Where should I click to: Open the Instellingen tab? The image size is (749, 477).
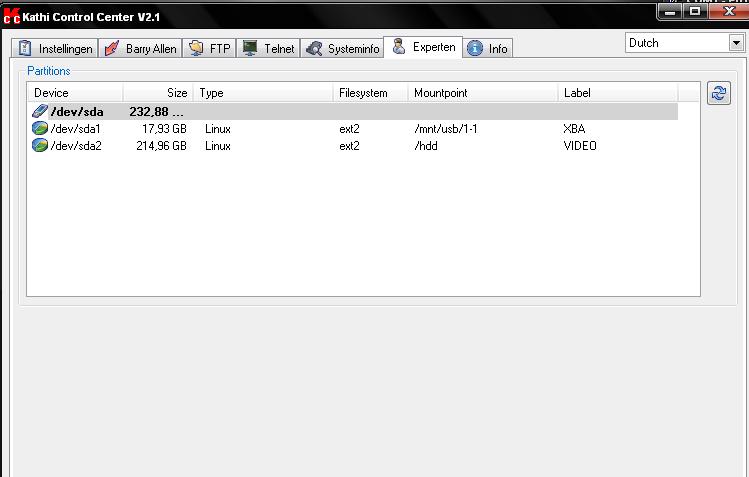pyautogui.click(x=55, y=48)
